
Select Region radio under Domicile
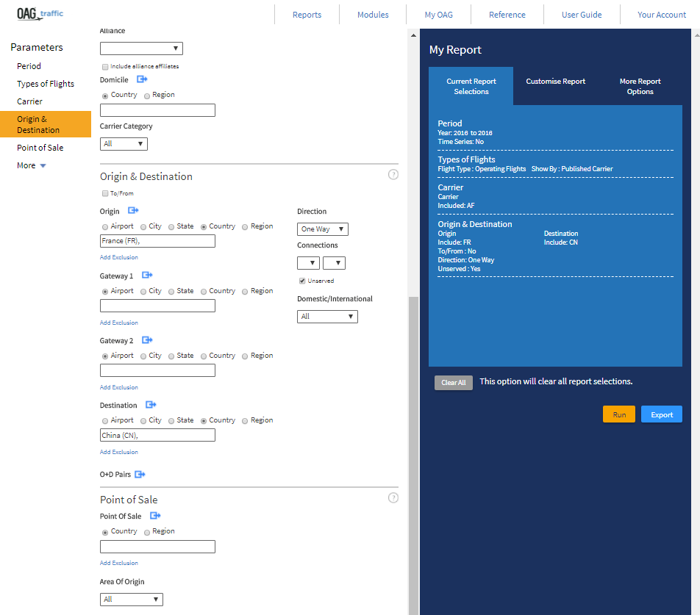pyautogui.click(x=147, y=96)
